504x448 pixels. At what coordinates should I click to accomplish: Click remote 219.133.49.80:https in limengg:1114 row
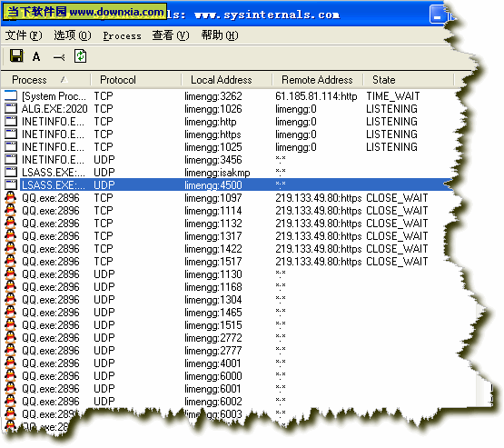pos(318,211)
